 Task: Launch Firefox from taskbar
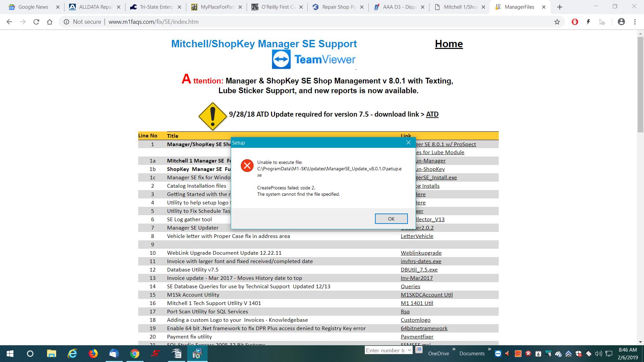tap(93, 354)
